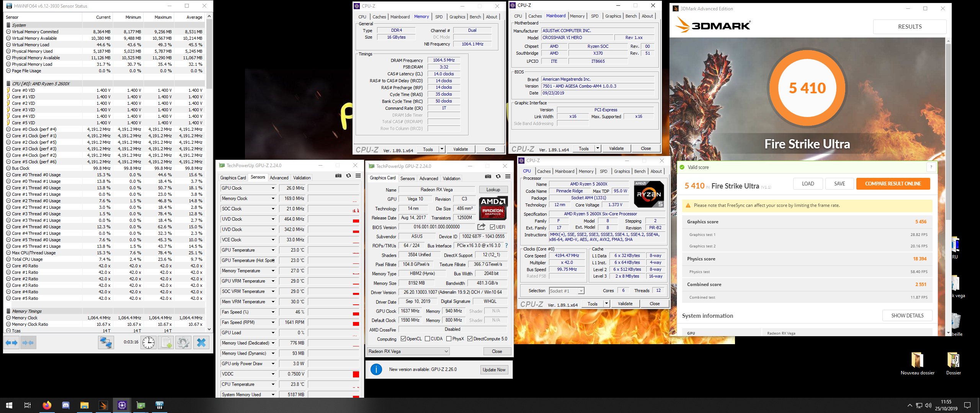
Task: Open Tools dropdown arrow in CPU-Z Memory window
Action: click(442, 149)
